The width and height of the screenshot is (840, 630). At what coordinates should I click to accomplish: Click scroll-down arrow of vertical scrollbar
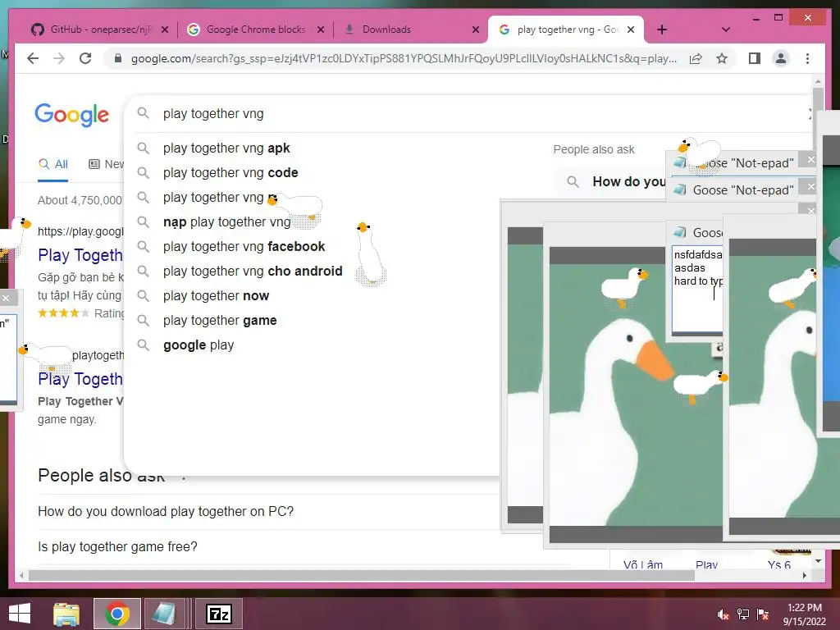tap(818, 561)
